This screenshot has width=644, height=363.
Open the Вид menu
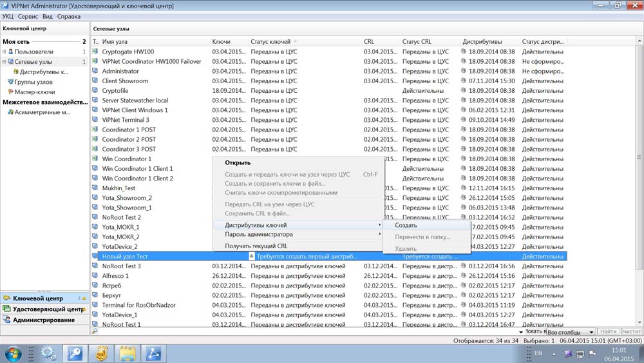point(48,17)
